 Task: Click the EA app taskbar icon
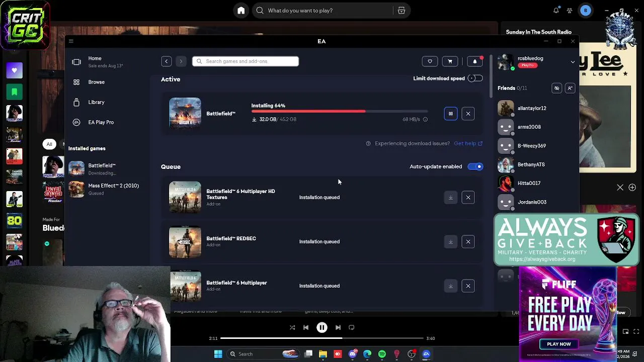426,354
